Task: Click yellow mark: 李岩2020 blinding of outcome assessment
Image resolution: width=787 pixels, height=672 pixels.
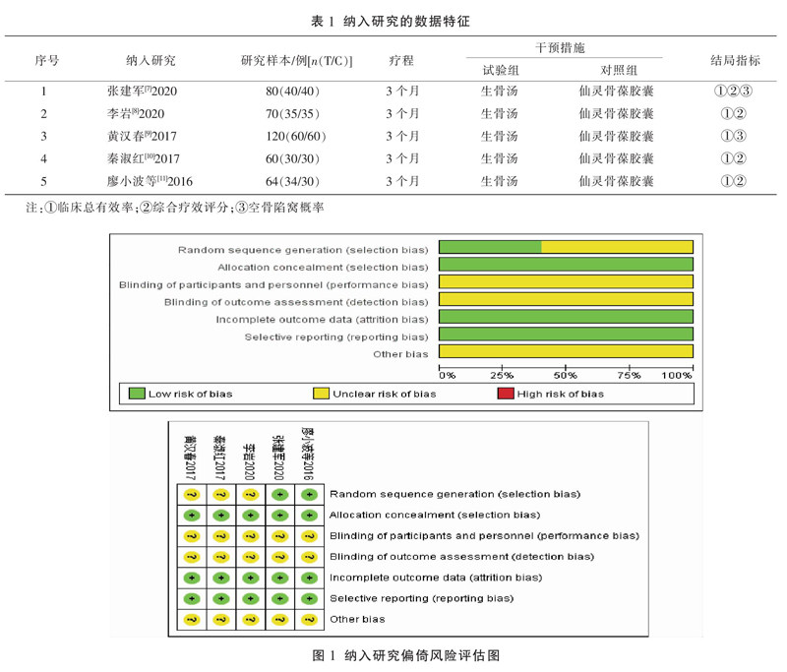Action: [251, 557]
